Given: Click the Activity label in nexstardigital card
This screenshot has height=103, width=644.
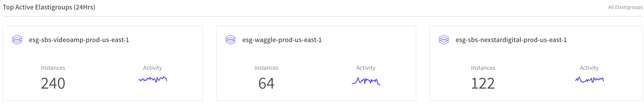Looking at the screenshot, I should click(x=589, y=68).
